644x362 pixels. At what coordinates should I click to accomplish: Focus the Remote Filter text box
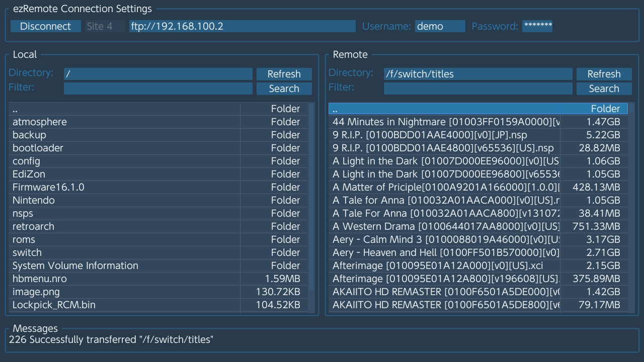click(477, 89)
